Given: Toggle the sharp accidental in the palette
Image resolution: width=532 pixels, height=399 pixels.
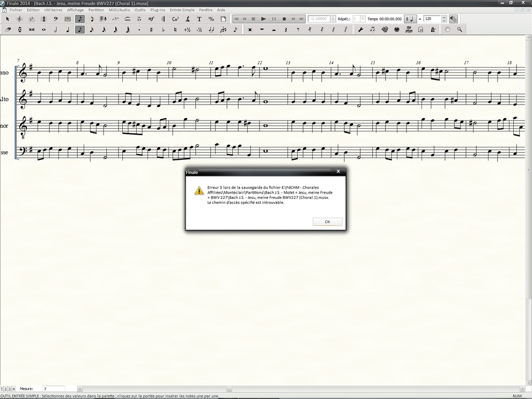Looking at the screenshot, I should point(151,30).
